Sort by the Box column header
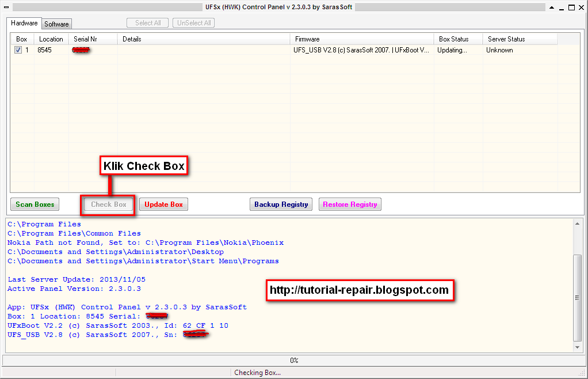 tap(22, 39)
